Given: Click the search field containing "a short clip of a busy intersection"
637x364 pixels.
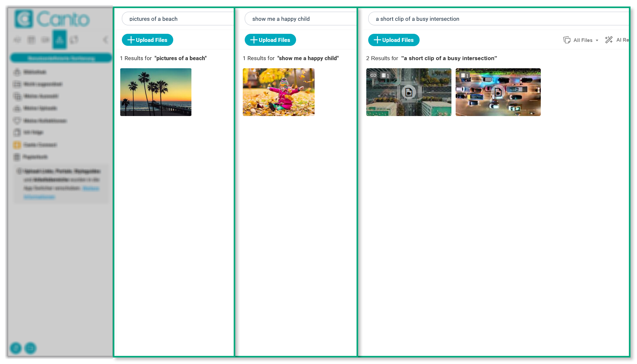Looking at the screenshot, I should tap(498, 19).
